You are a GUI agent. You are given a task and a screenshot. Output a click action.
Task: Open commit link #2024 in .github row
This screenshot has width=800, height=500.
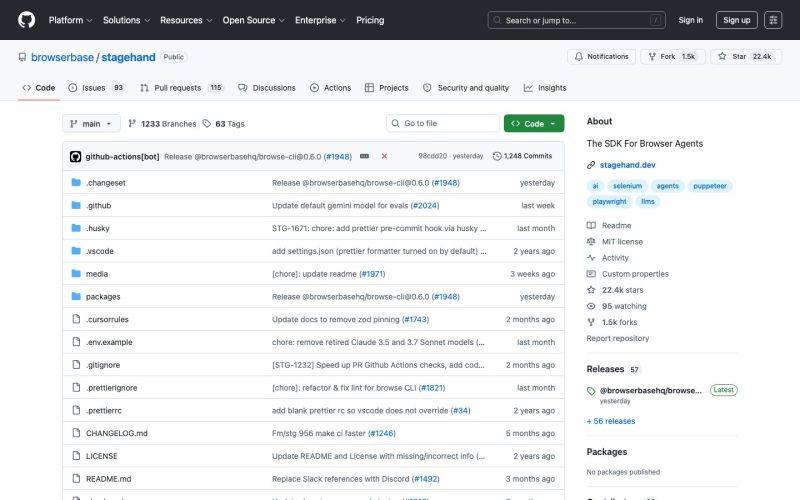pos(424,205)
